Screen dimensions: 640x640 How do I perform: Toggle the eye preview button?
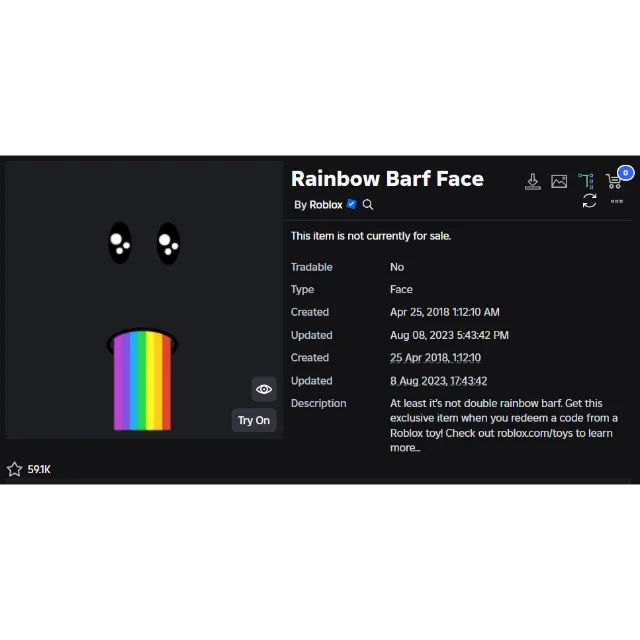tap(264, 389)
